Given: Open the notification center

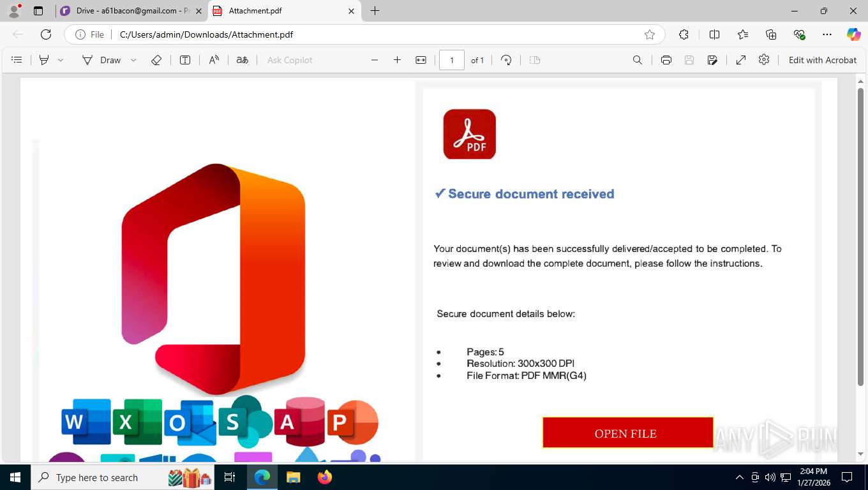Looking at the screenshot, I should [x=847, y=477].
